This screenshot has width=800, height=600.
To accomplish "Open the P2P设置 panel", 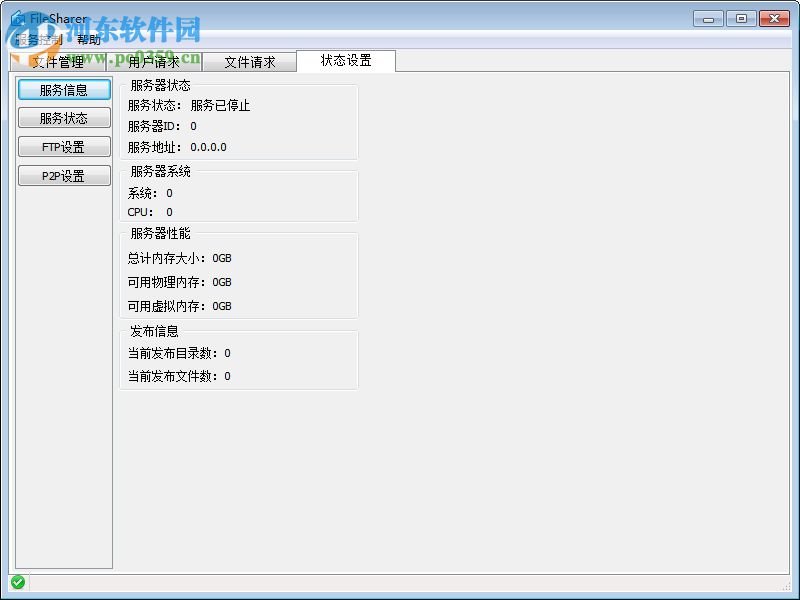I will [63, 175].
